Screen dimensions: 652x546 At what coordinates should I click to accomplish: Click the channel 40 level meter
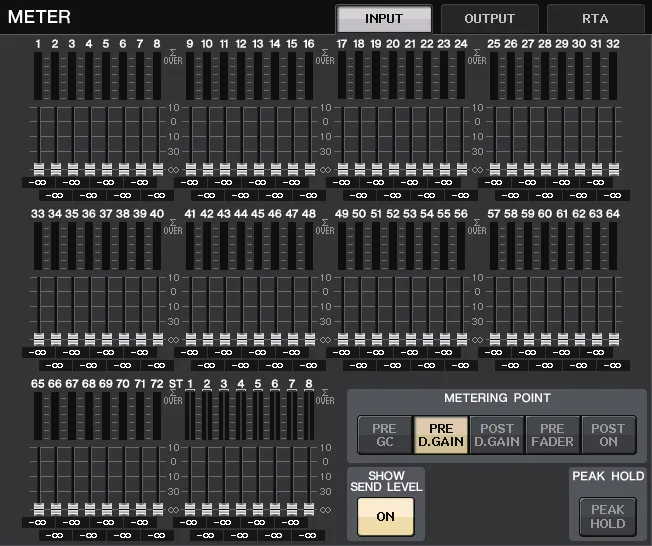pyautogui.click(x=157, y=246)
